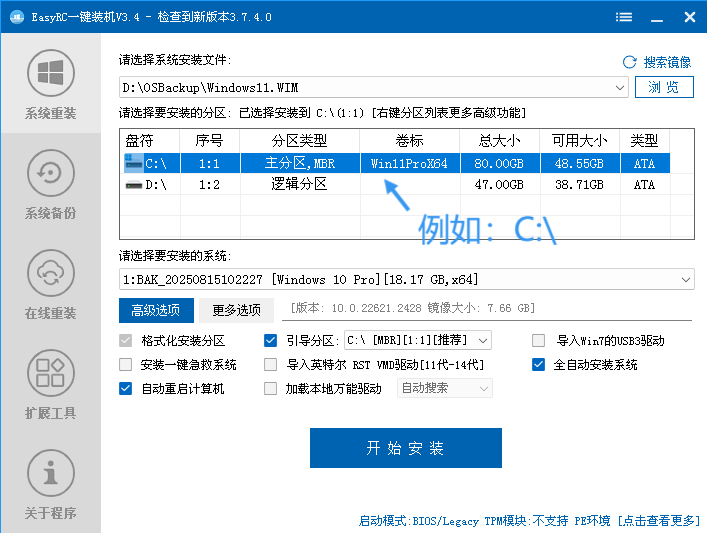This screenshot has width=707, height=533.
Task: Click the EasyRC app logo in title bar
Action: tap(17, 17)
